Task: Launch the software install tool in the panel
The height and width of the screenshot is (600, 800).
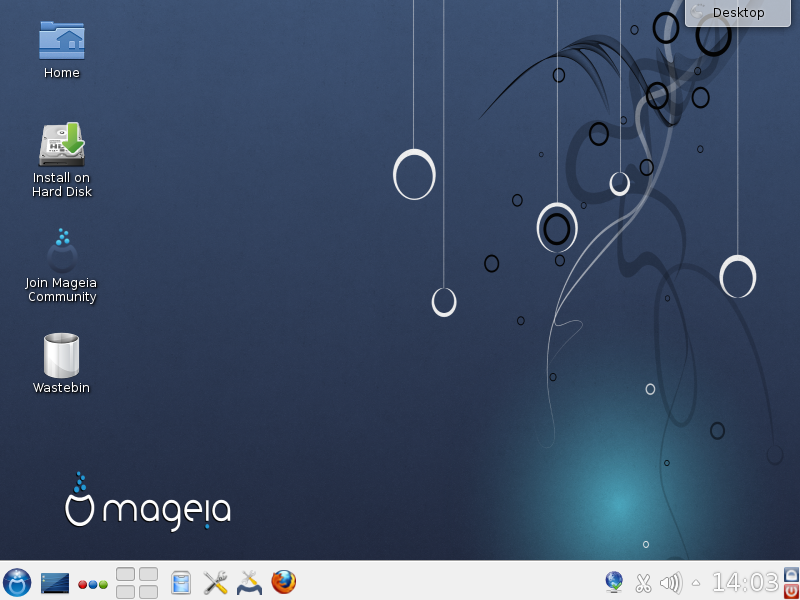Action: pyautogui.click(x=249, y=582)
